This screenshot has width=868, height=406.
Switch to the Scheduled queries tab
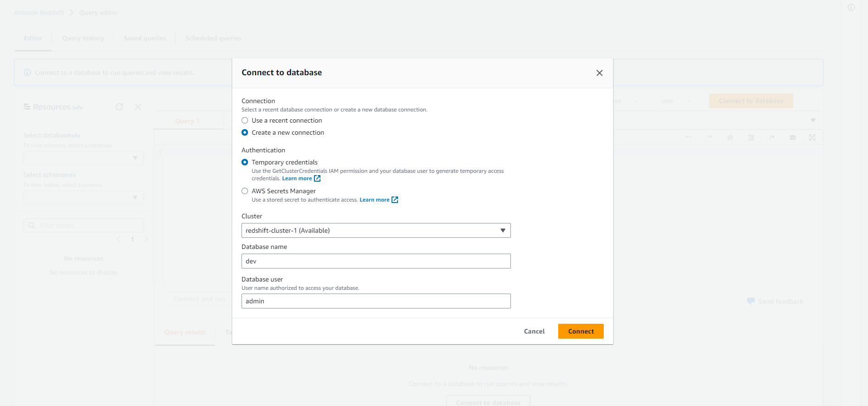(213, 38)
